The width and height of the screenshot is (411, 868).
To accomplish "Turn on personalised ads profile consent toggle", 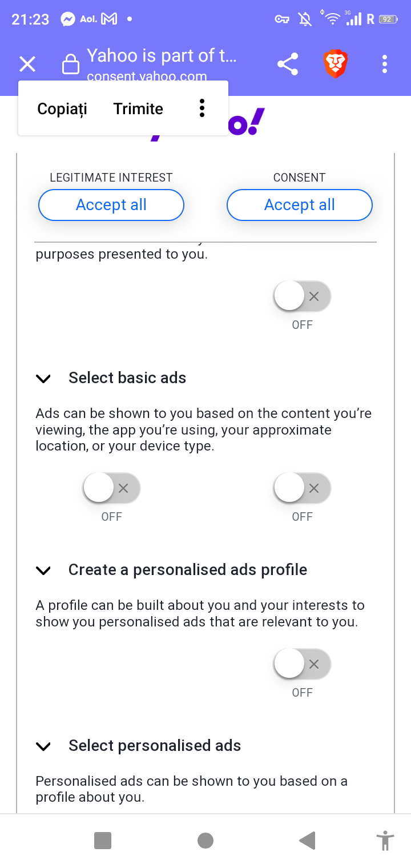I will (x=302, y=664).
